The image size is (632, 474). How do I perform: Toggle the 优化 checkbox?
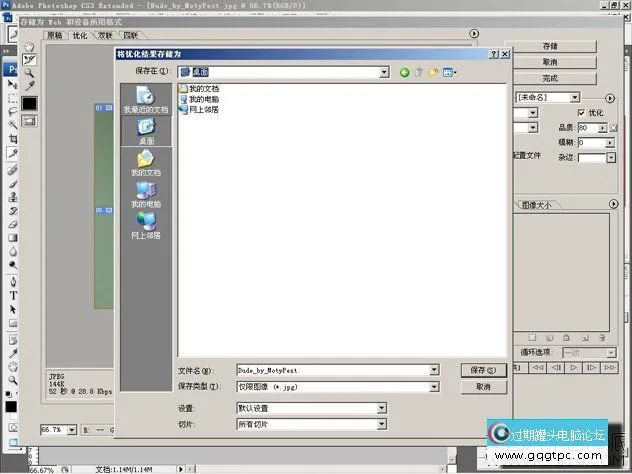pyautogui.click(x=581, y=113)
